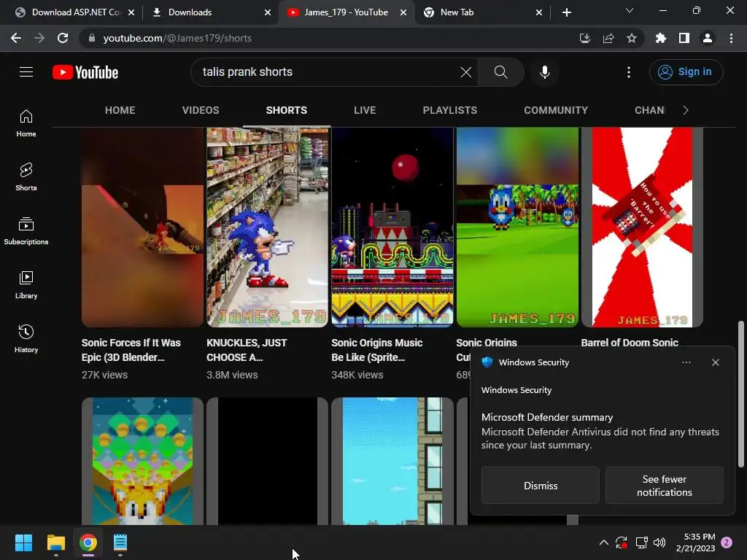Switch to the New Tab browser tab
Viewport: 747px width, 560px height.
click(483, 12)
